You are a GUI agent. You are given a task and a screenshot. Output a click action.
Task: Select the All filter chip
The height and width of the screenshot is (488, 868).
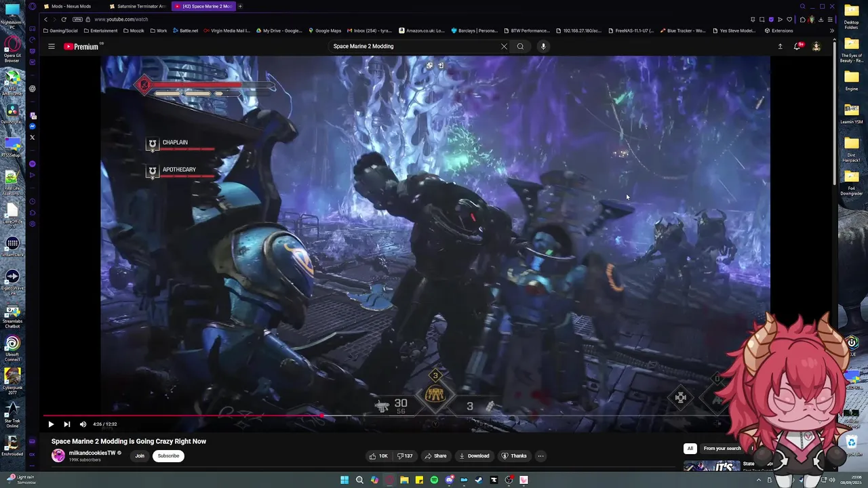point(690,449)
